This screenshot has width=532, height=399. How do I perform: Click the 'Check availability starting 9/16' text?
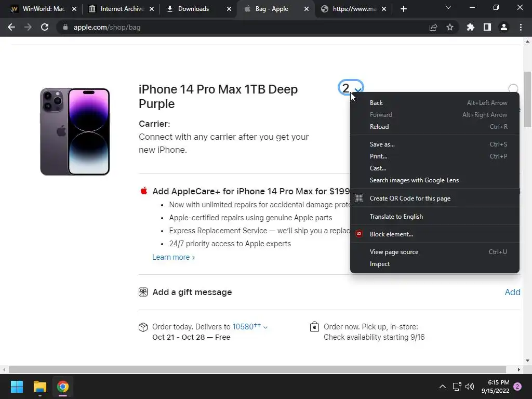pyautogui.click(x=374, y=337)
